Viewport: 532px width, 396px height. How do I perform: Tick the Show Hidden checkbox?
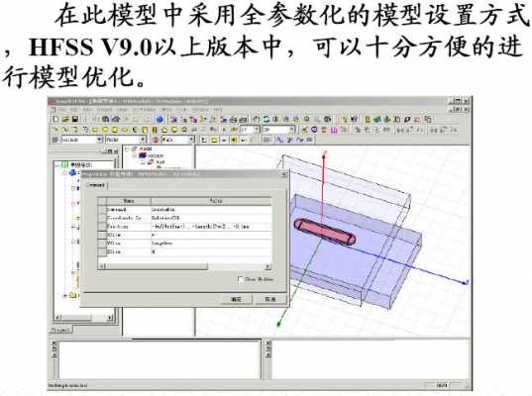click(240, 279)
